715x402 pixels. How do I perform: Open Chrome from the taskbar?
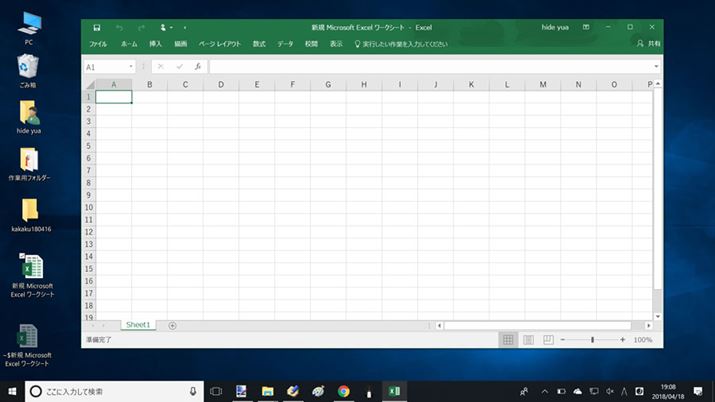tap(343, 391)
